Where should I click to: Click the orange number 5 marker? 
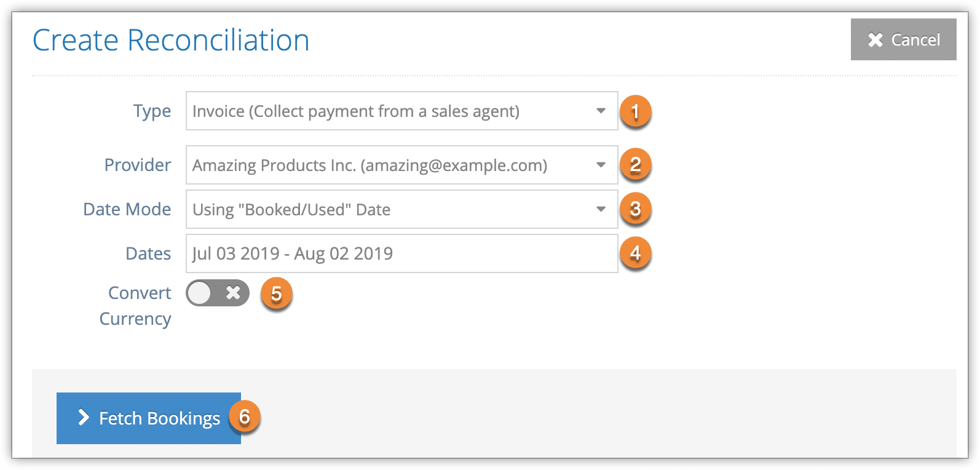point(276,293)
